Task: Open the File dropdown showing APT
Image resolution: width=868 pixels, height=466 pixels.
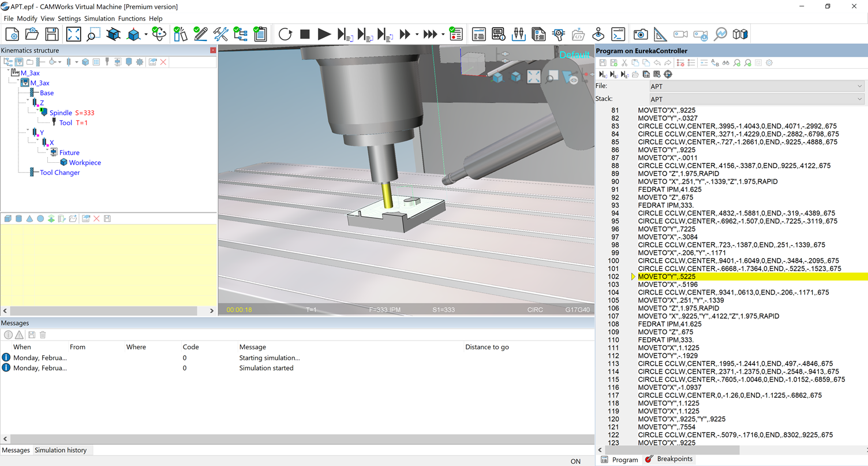Action: (860, 86)
